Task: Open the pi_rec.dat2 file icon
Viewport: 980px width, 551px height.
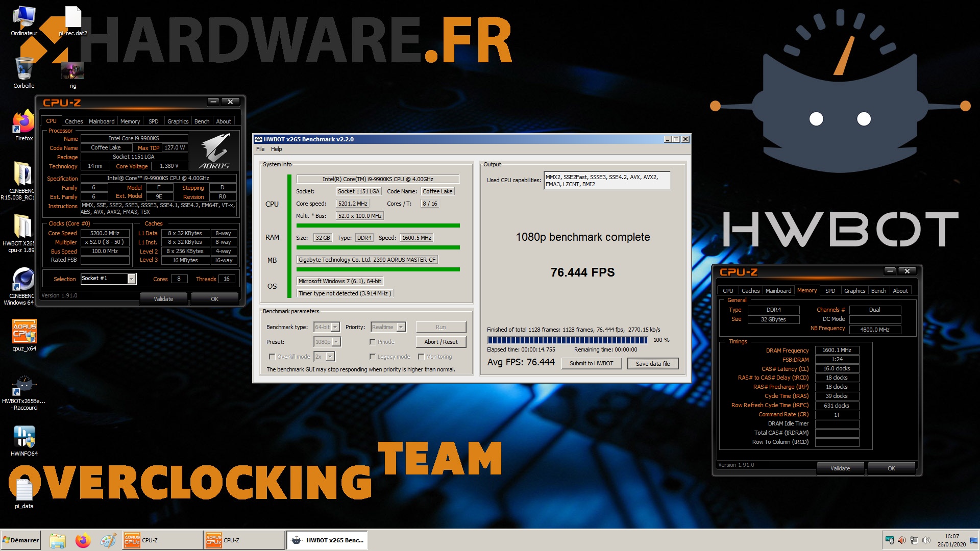Action: [x=73, y=21]
